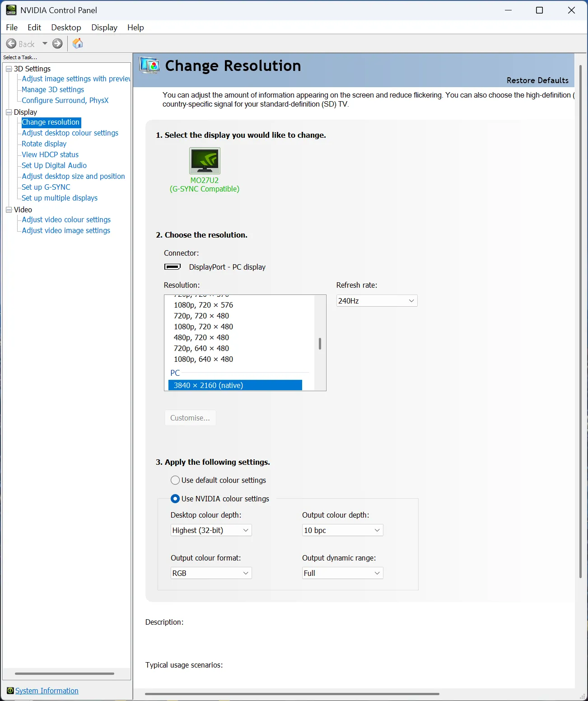Open the Refresh rate 240Hz dropdown
The image size is (588, 701).
pyautogui.click(x=377, y=301)
